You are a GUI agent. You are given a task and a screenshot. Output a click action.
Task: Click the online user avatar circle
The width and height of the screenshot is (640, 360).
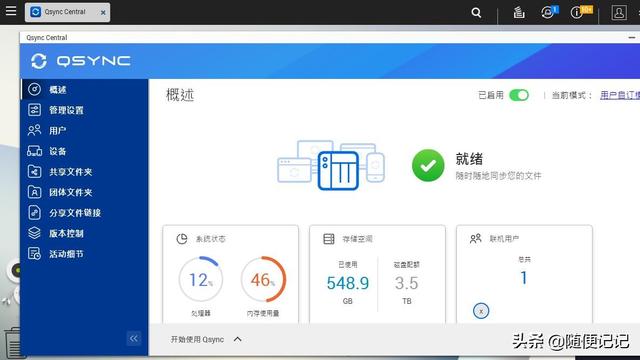point(481,311)
